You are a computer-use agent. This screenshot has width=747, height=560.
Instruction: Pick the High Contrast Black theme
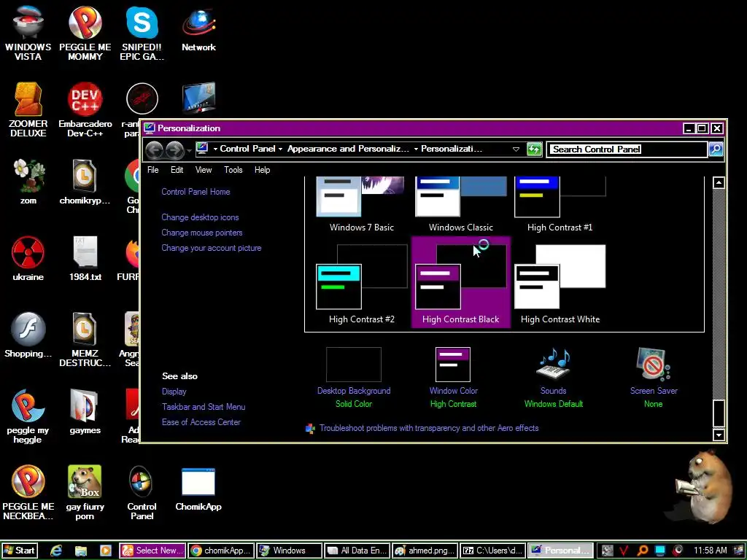tap(461, 283)
